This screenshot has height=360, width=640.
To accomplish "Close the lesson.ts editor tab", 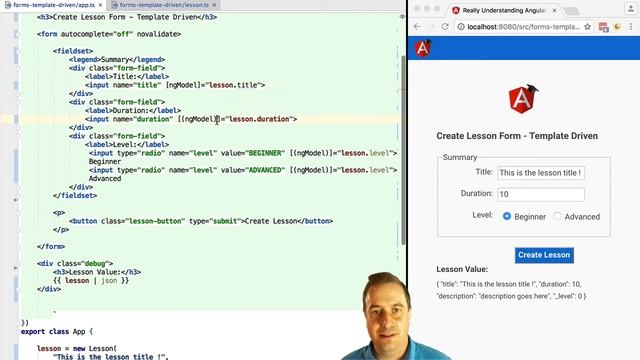I will point(214,5).
